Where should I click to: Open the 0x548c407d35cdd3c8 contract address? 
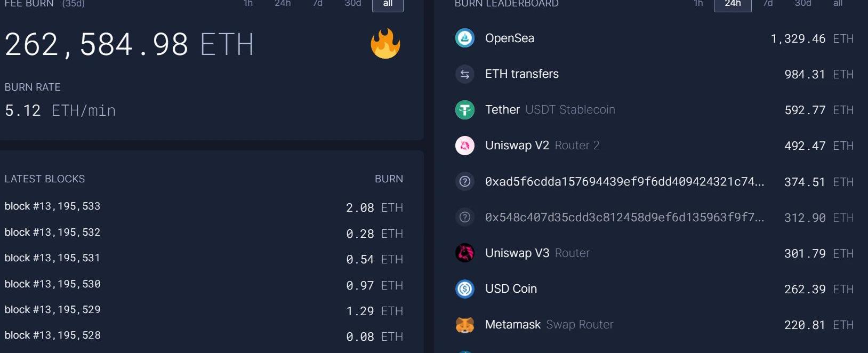pyautogui.click(x=624, y=218)
